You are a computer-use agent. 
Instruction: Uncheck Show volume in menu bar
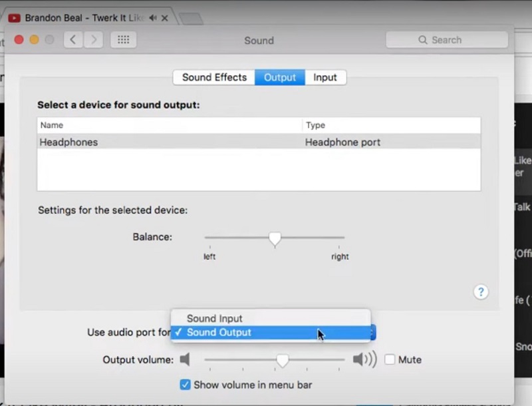(186, 385)
